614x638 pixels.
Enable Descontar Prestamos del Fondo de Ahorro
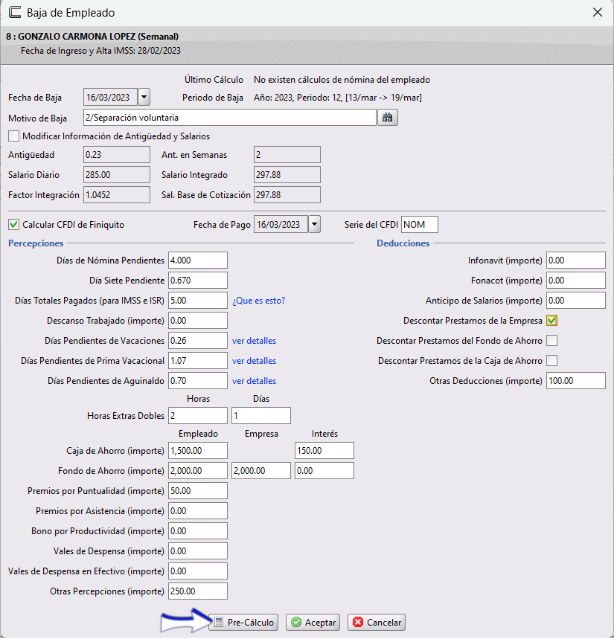(x=552, y=341)
